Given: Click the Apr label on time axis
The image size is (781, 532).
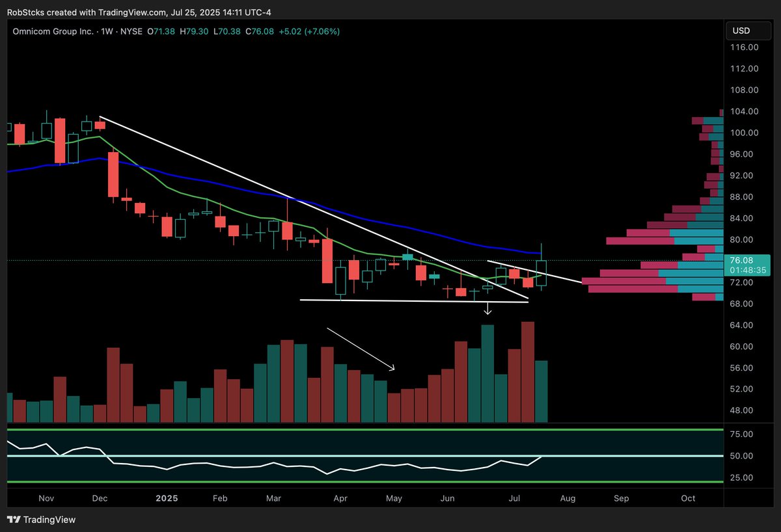Looking at the screenshot, I should pyautogui.click(x=340, y=499).
